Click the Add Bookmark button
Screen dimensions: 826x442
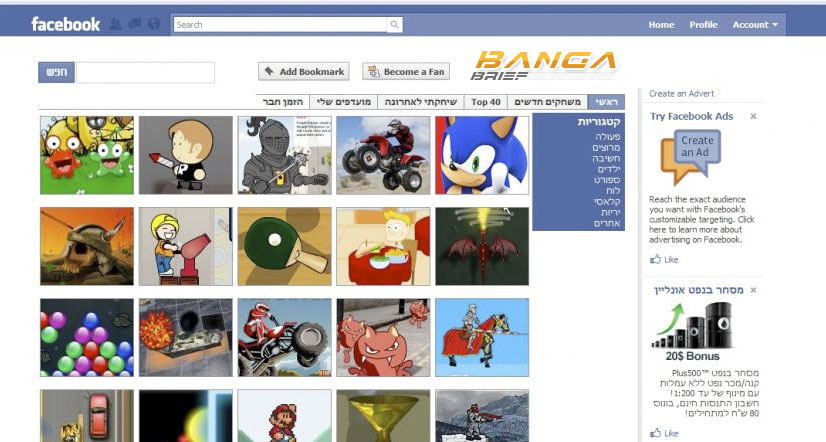click(x=304, y=72)
